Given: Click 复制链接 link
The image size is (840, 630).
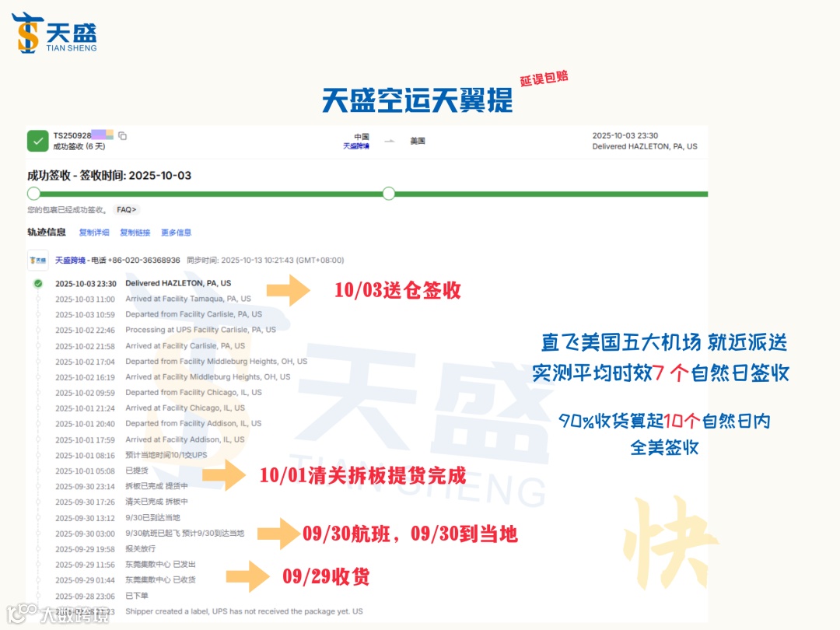Looking at the screenshot, I should coord(135,232).
